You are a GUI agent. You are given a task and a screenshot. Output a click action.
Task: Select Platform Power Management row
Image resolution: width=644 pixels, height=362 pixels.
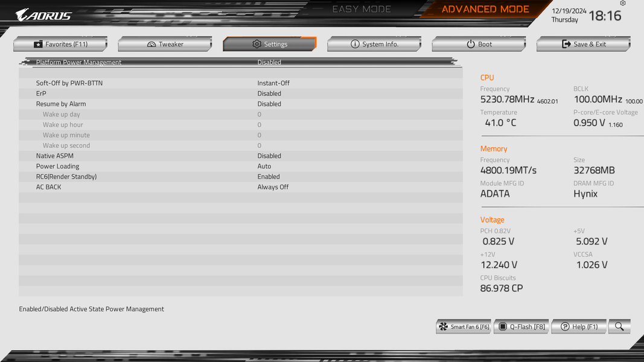pyautogui.click(x=241, y=62)
